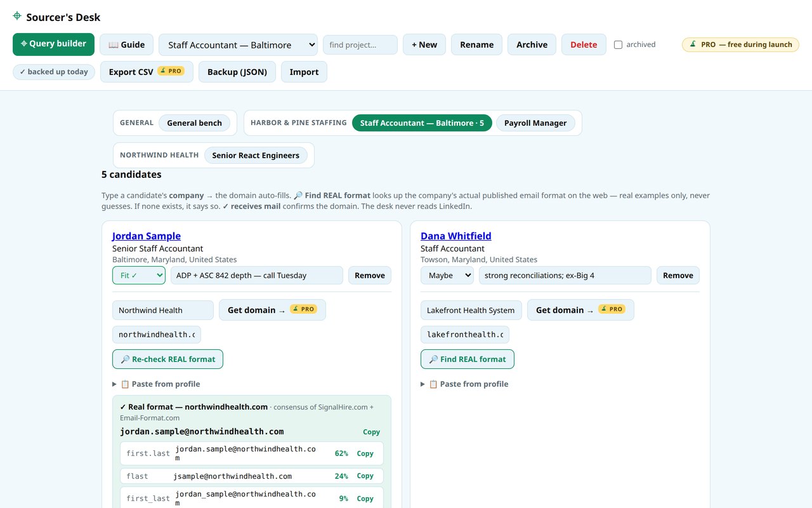Expand Paste from profile under Jordan Sample

point(156,384)
